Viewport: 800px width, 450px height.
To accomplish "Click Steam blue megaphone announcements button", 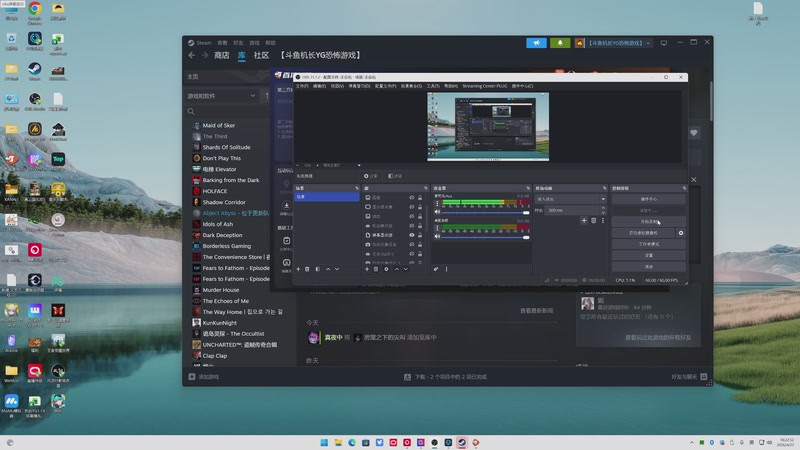I will [536, 43].
